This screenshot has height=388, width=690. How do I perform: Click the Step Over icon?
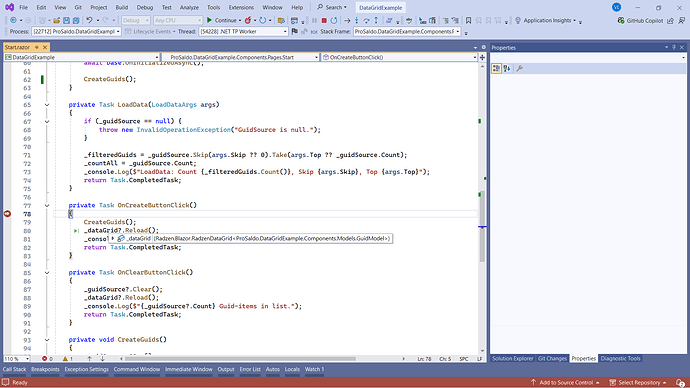click(x=366, y=20)
